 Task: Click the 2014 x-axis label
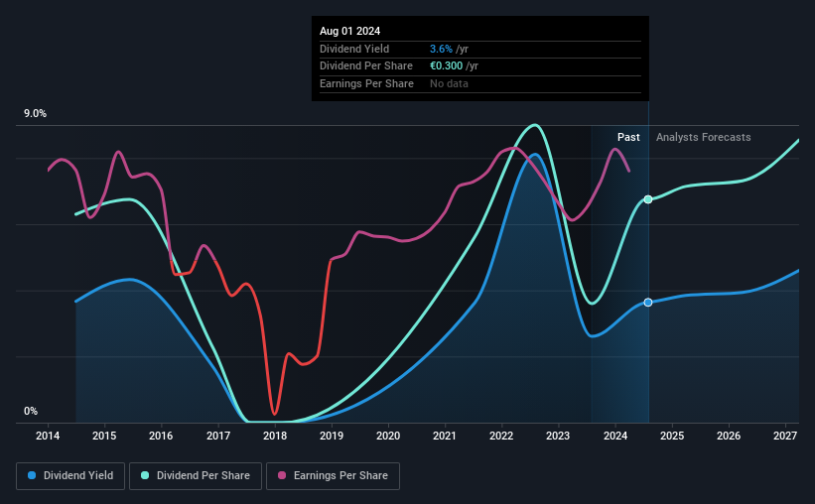click(x=48, y=436)
